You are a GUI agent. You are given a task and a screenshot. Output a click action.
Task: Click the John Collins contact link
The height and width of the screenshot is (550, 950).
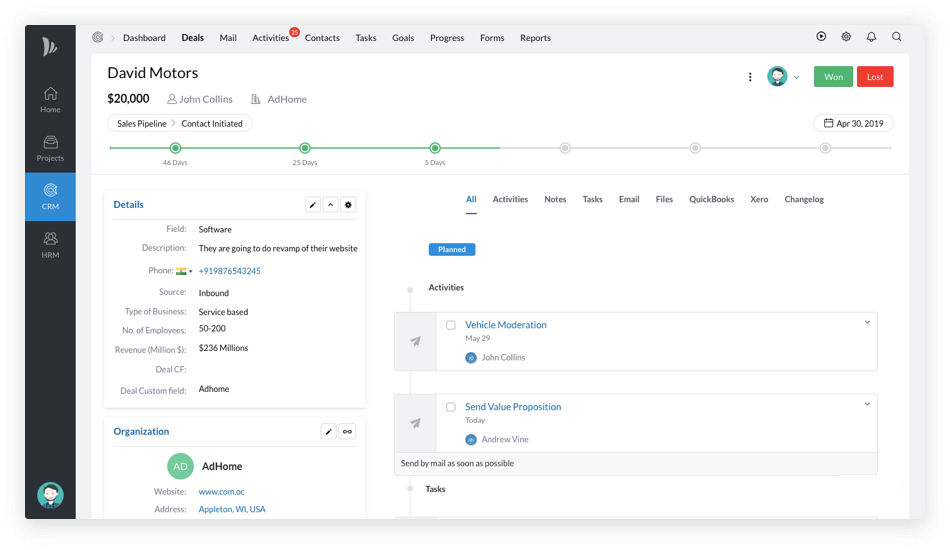click(200, 99)
